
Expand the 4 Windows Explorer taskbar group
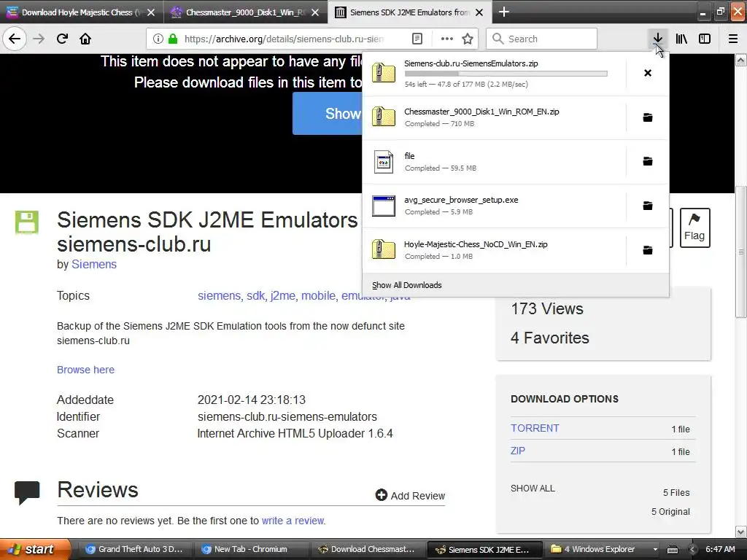click(603, 549)
